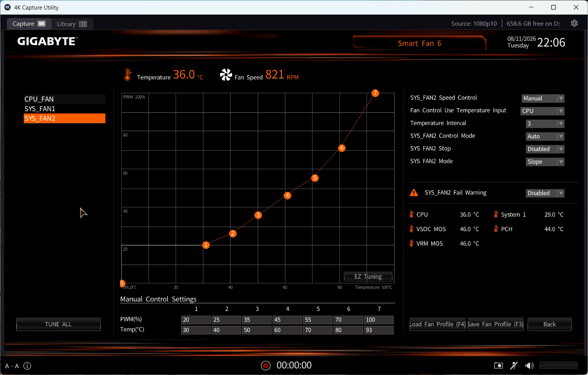Click the Temp(°C) field for point 1
Viewport: 588px width, 375px height.
pos(196,330)
